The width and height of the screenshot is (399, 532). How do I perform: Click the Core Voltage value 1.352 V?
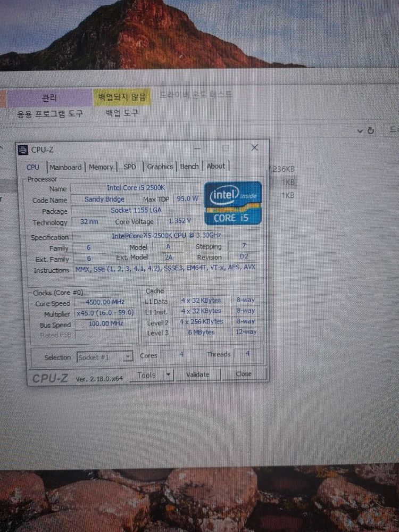click(179, 221)
